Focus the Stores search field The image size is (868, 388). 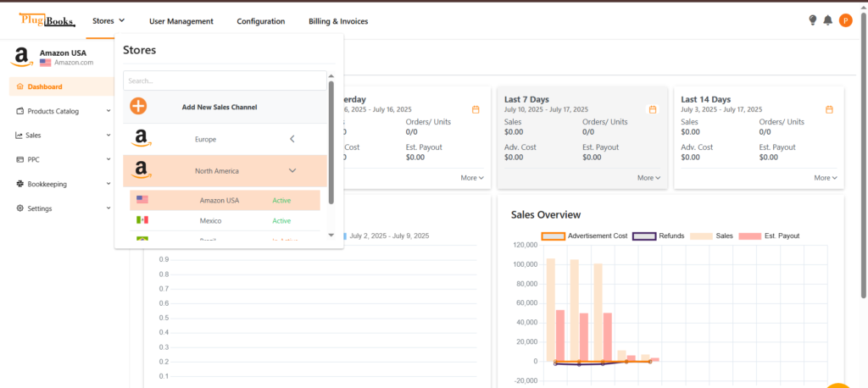[x=225, y=80]
